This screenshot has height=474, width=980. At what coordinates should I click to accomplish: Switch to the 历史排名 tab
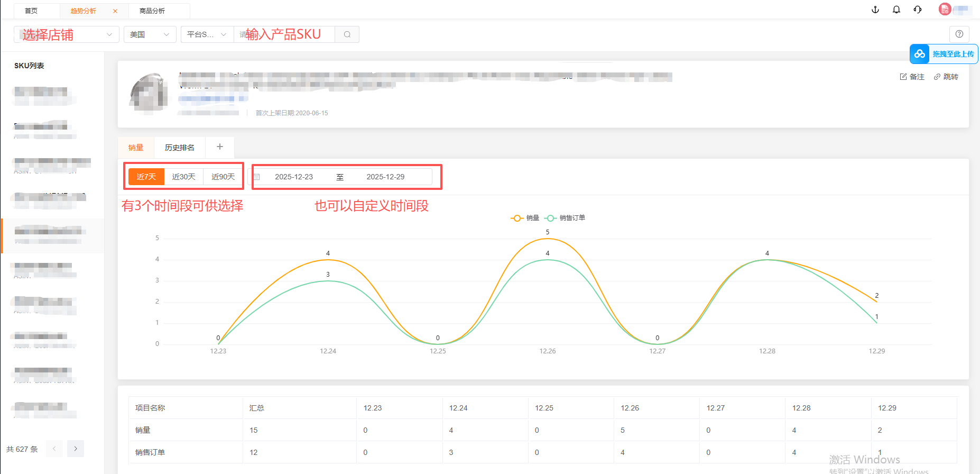[179, 148]
